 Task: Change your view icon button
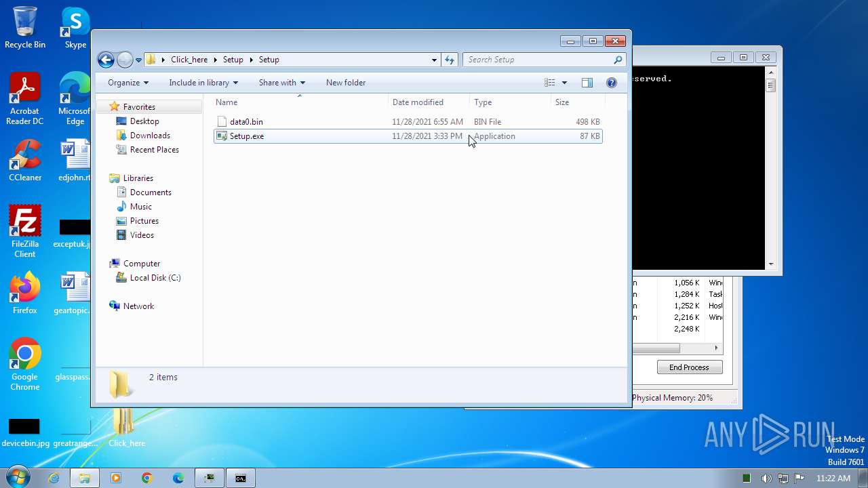click(550, 83)
